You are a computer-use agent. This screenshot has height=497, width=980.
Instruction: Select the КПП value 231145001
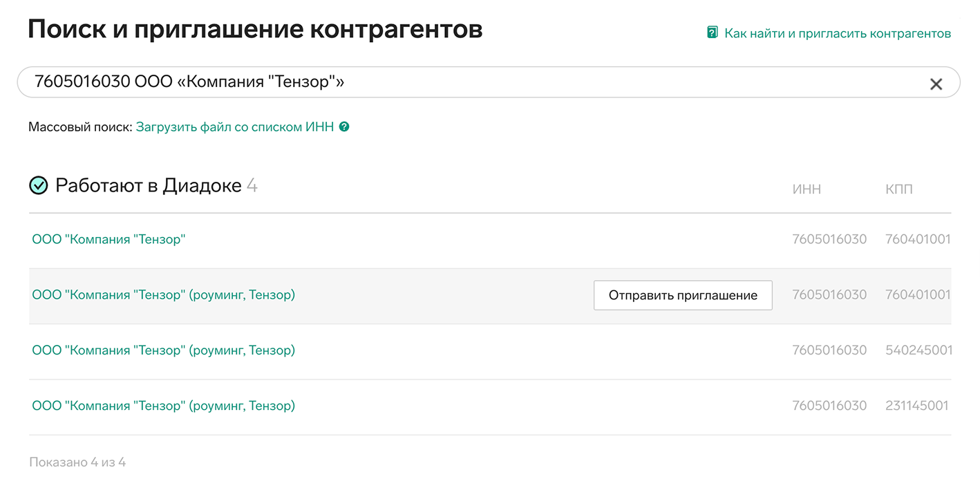917,406
